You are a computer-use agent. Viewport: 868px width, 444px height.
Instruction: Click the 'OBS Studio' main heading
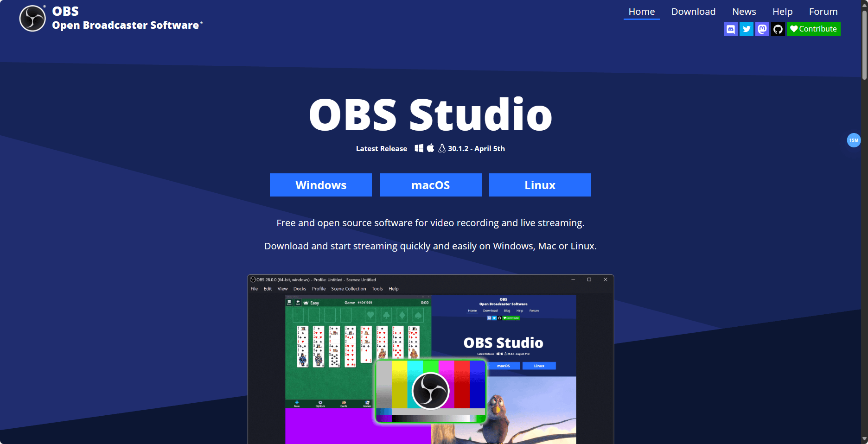[x=431, y=114]
